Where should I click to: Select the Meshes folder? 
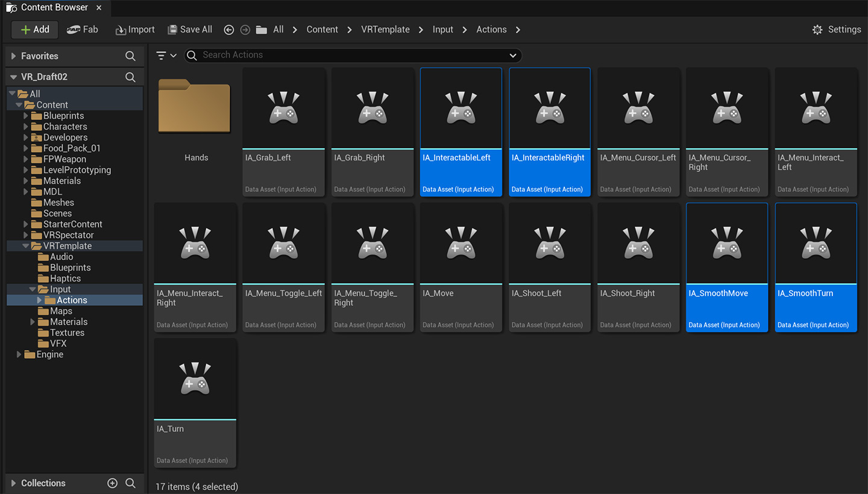click(x=58, y=203)
